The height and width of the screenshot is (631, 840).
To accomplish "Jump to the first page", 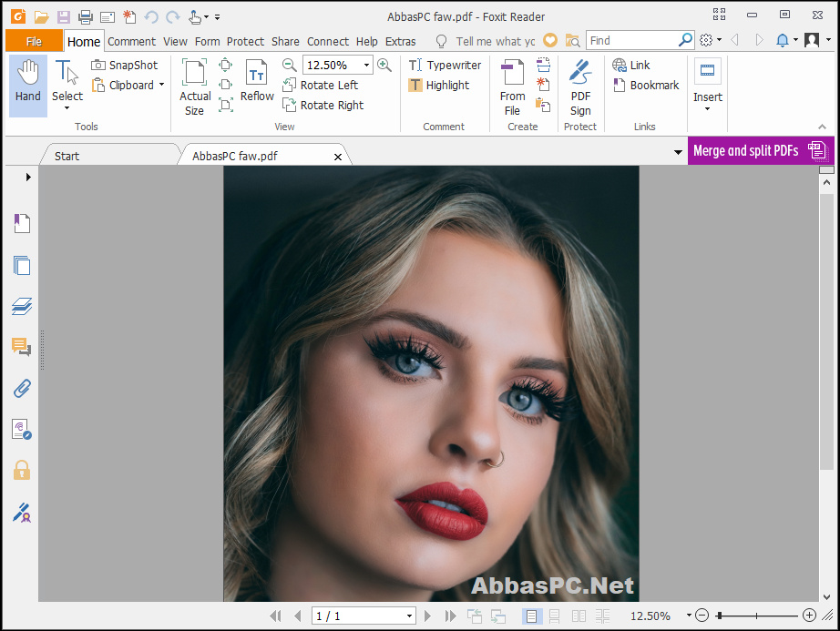I will click(x=275, y=616).
